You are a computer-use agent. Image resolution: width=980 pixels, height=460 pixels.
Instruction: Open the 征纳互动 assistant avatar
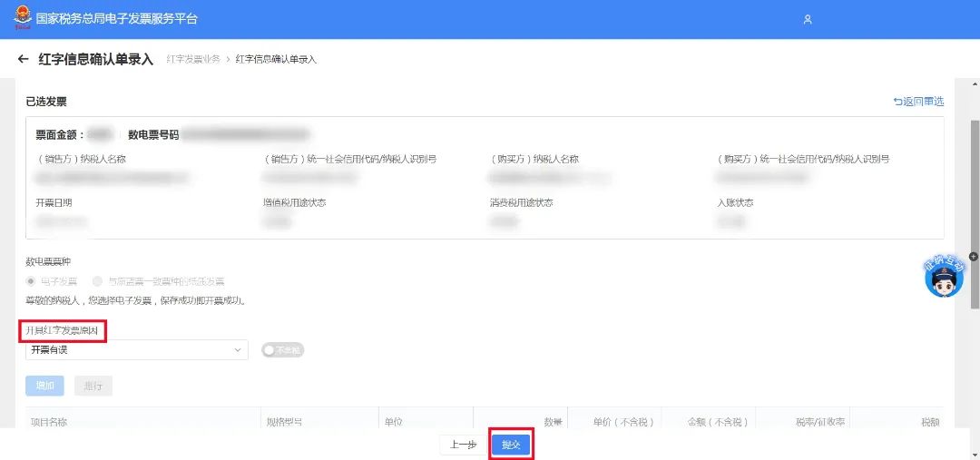(x=944, y=278)
